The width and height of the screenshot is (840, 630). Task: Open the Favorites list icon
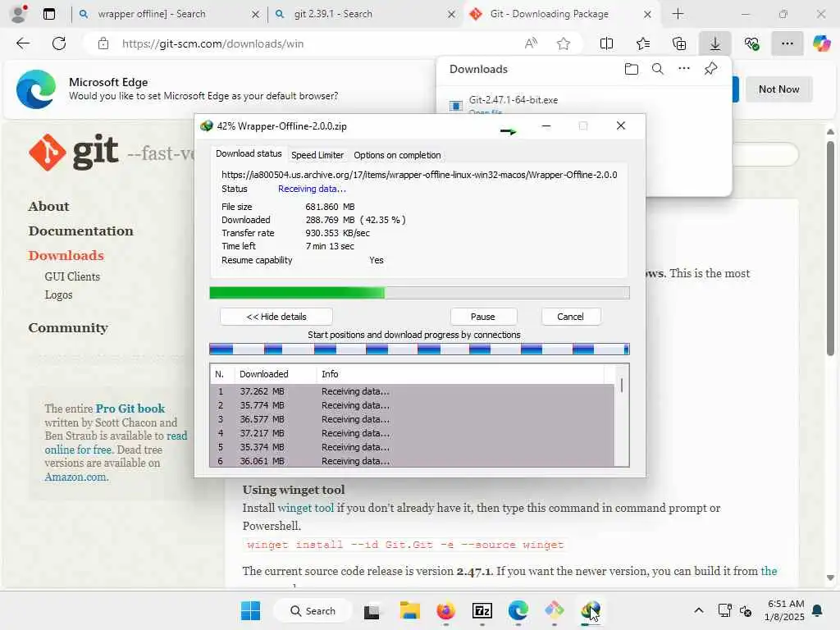point(643,43)
